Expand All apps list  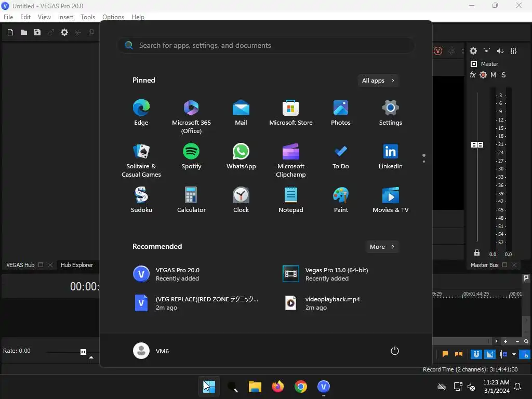click(378, 81)
